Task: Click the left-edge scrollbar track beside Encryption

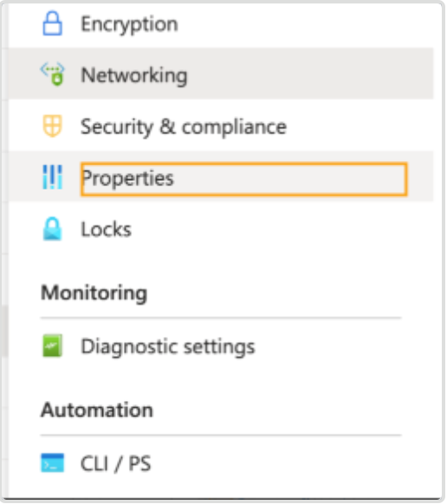Action: click(x=3, y=24)
